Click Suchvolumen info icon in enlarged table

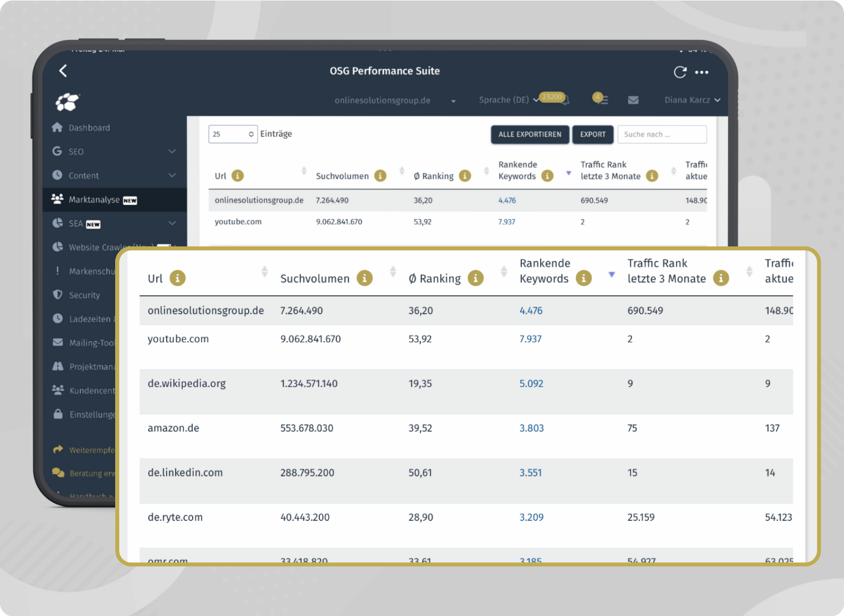point(365,278)
